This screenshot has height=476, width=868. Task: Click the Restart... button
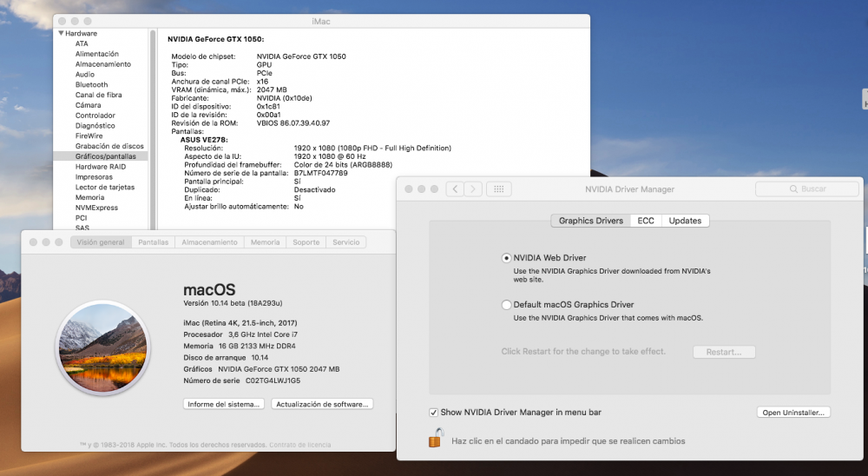click(724, 352)
